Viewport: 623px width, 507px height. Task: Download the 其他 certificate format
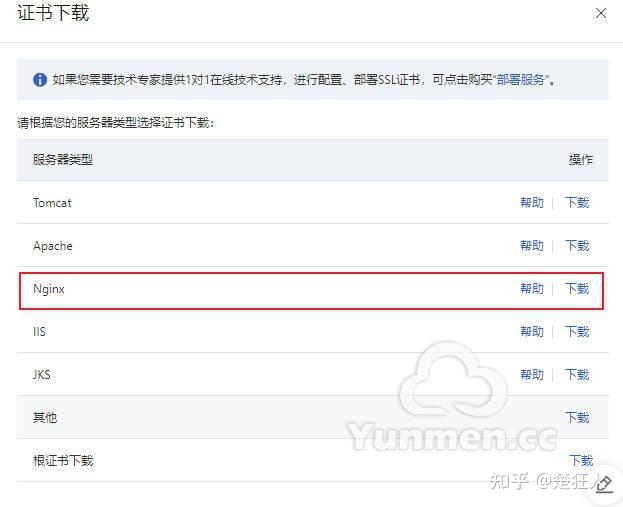pyautogui.click(x=577, y=417)
